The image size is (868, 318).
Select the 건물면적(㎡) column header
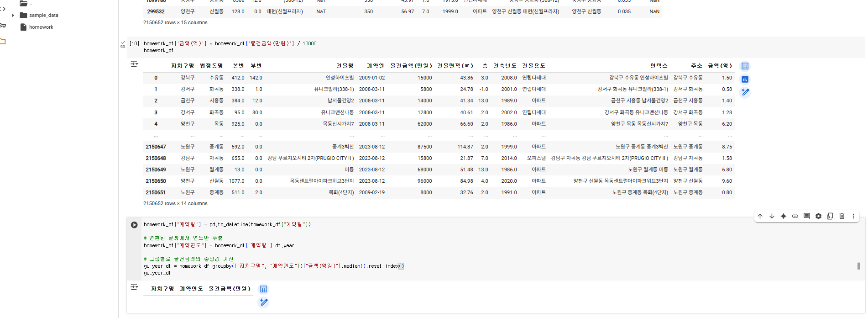455,66
